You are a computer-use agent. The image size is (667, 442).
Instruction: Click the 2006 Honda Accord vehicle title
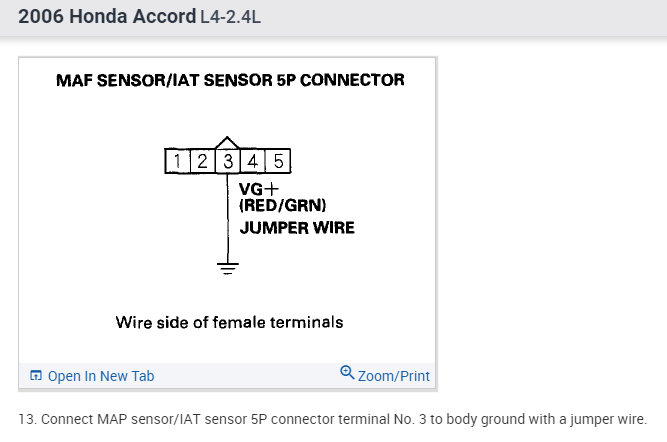[x=107, y=17]
